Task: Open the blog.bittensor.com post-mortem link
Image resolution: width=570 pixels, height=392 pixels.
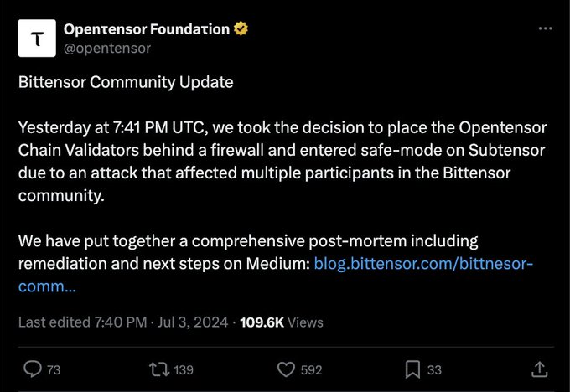Action: (276, 275)
